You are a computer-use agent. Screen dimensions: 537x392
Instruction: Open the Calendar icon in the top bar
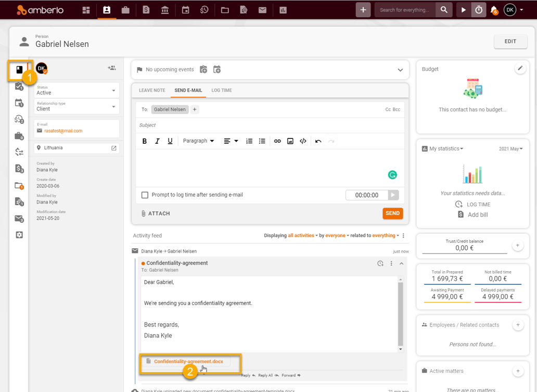tap(185, 9)
